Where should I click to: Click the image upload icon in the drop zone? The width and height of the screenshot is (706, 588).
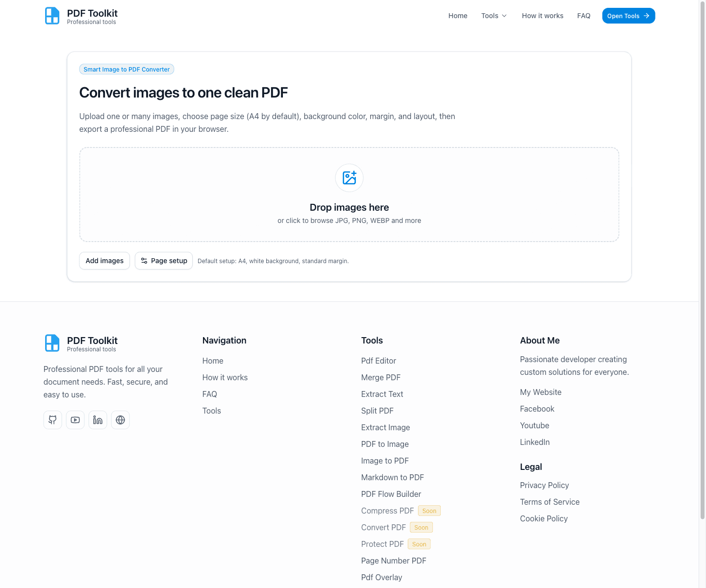tap(349, 178)
